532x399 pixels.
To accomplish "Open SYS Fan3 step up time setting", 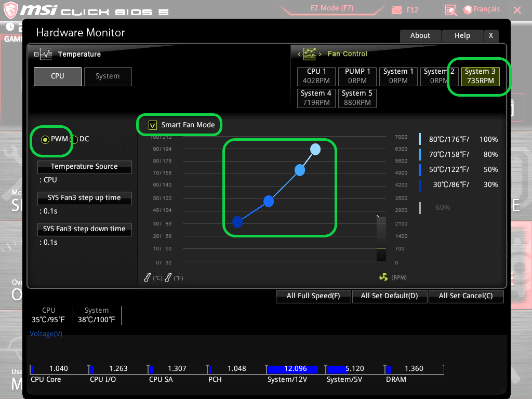I will pyautogui.click(x=85, y=198).
